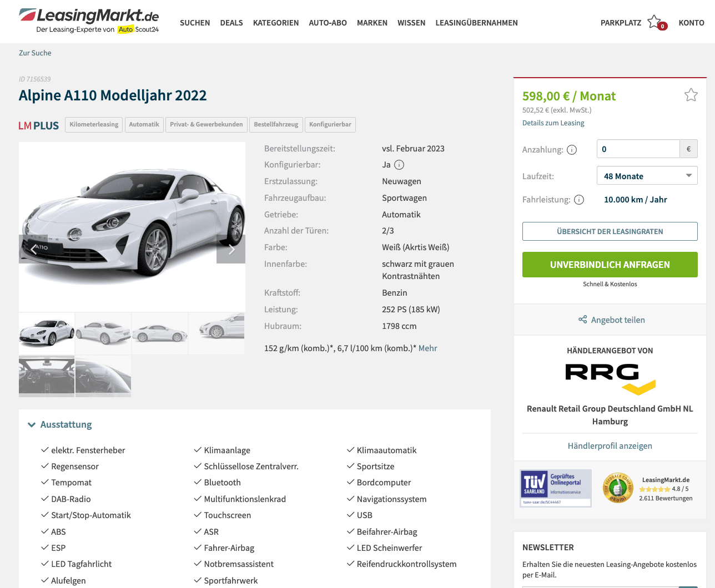The height and width of the screenshot is (588, 715).
Task: Select the Privat- & Gewerbekunden tag
Action: click(x=206, y=124)
